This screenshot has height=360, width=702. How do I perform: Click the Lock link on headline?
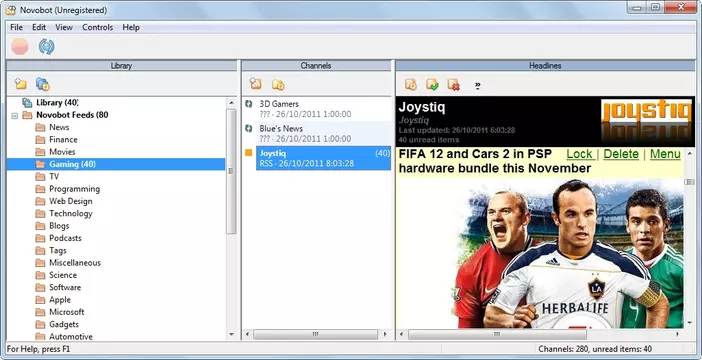pyautogui.click(x=579, y=154)
